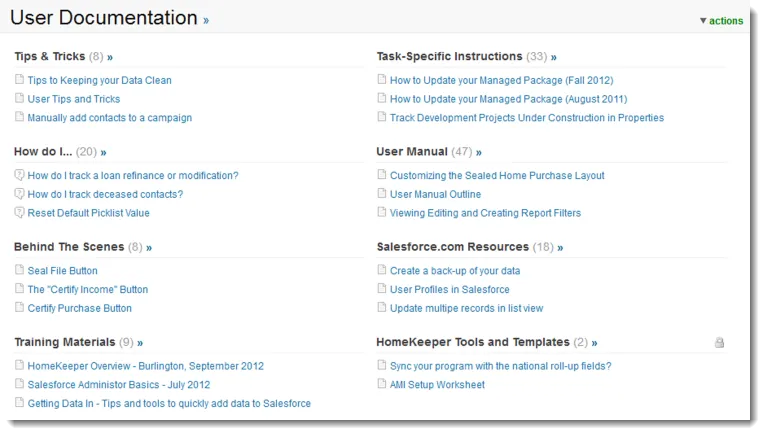Screen dimensions: 765x435
Task: Click question icon beside loan refinance question
Action: (20, 175)
